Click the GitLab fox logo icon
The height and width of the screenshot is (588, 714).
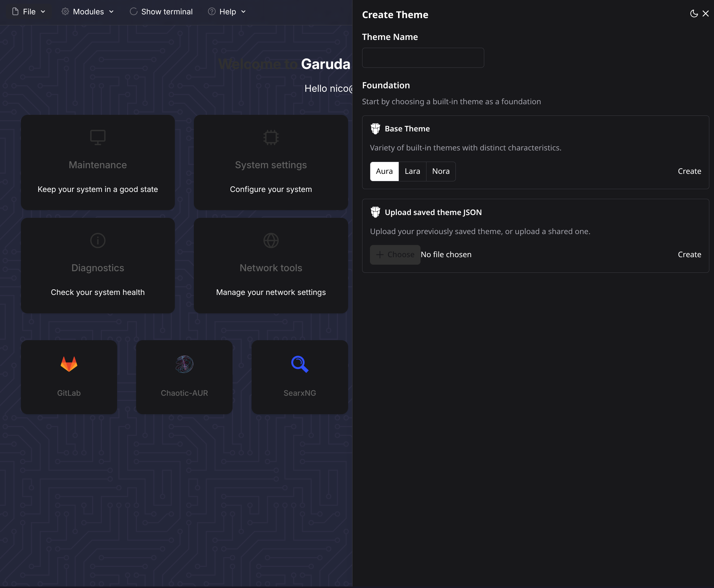[69, 364]
